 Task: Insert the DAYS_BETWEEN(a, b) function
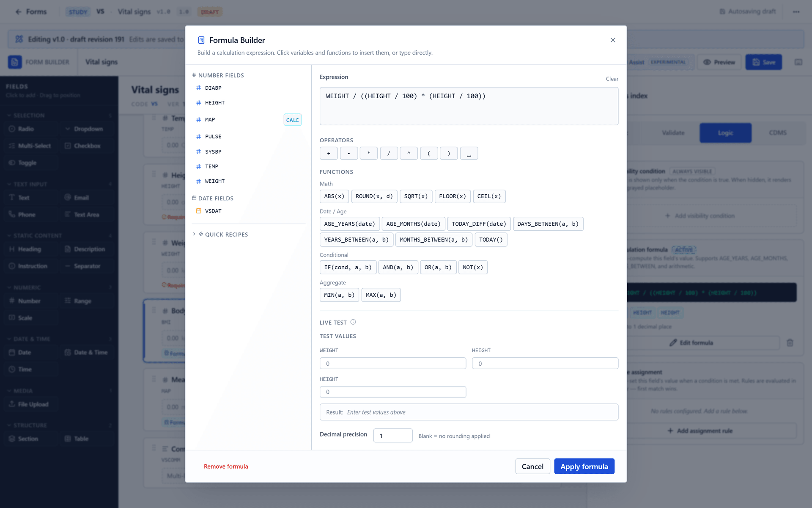(548, 224)
